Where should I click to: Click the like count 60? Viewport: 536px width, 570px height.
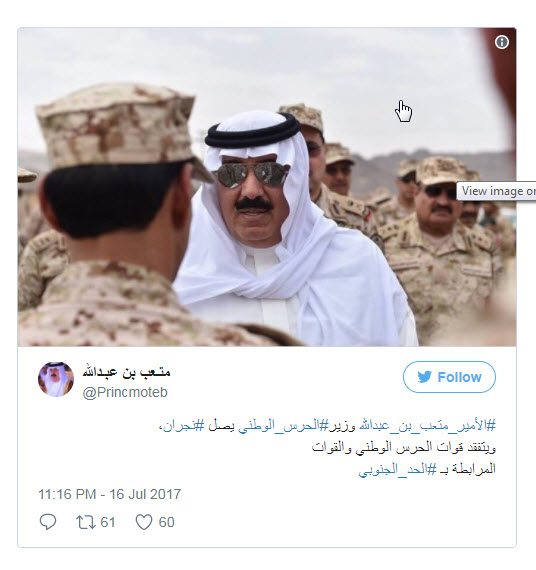[x=167, y=522]
